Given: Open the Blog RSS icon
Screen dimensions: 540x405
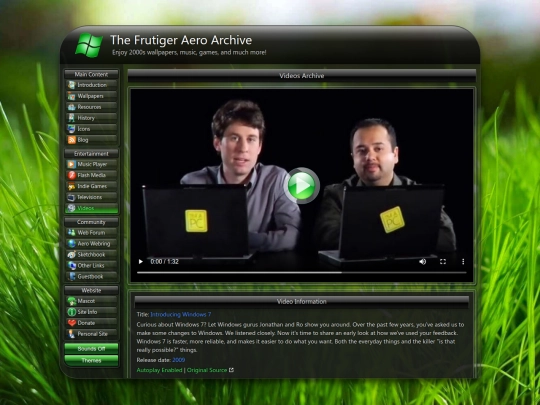Looking at the screenshot, I should [x=71, y=140].
